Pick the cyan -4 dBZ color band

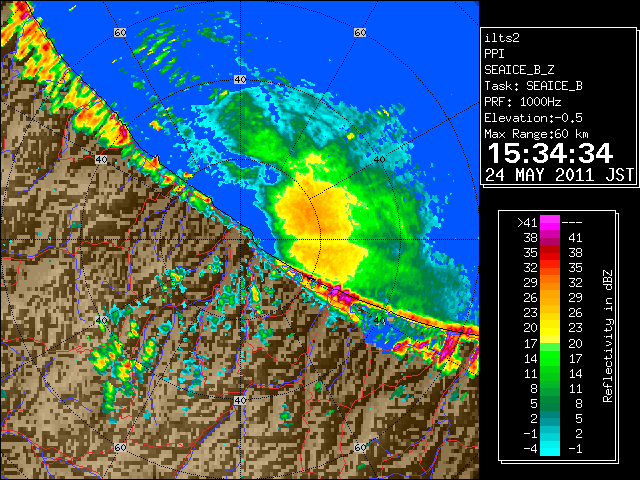click(550, 449)
